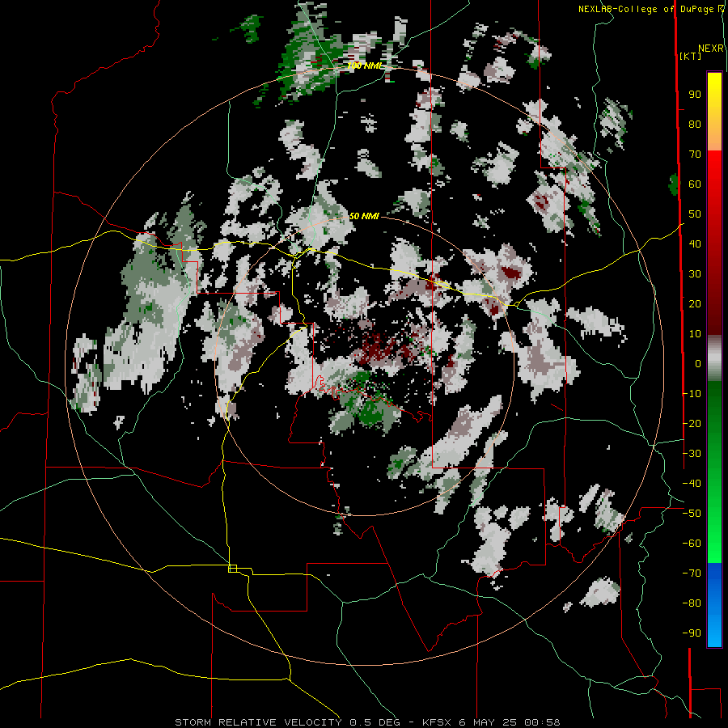The width and height of the screenshot is (728, 728).
Task: Click the NEXLAB-College of DuPage watermark text
Action: [x=650, y=9]
